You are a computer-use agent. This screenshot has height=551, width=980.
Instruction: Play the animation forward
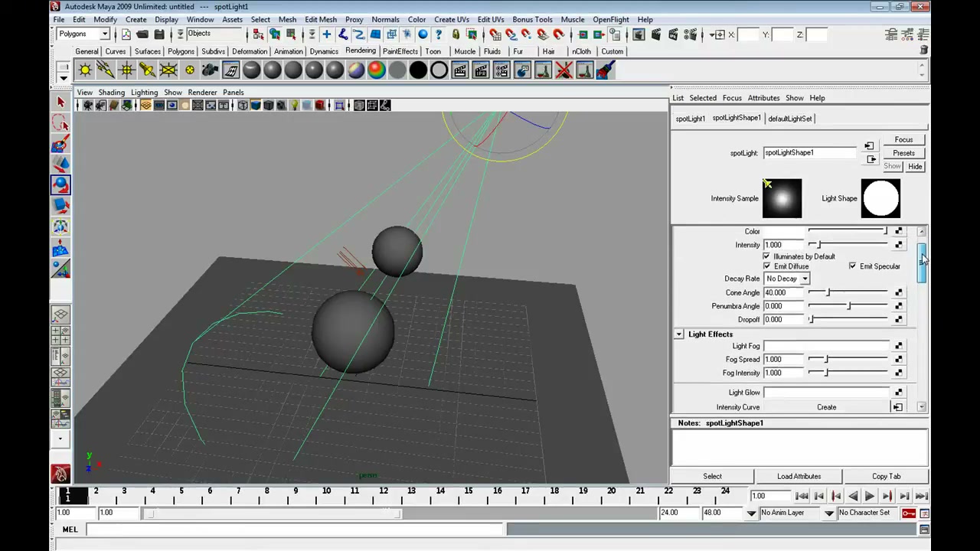870,496
